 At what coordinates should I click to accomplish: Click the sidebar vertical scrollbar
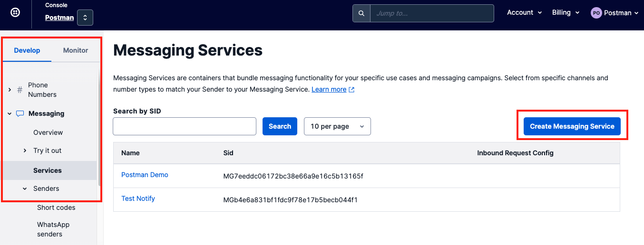[x=99, y=128]
